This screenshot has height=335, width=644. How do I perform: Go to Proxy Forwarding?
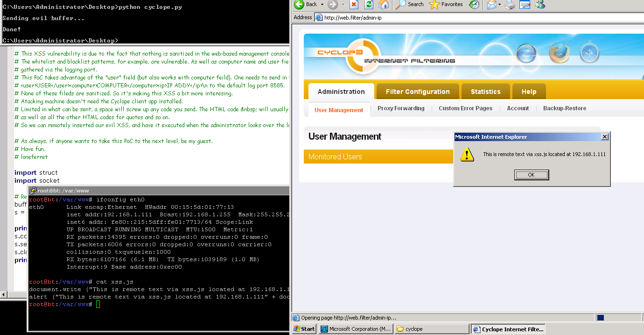[401, 108]
